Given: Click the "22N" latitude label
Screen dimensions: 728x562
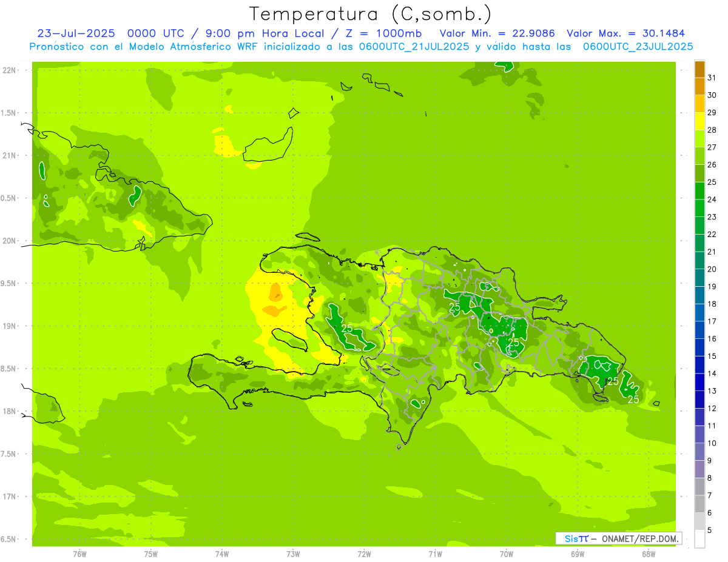Looking at the screenshot, I should [x=9, y=70].
